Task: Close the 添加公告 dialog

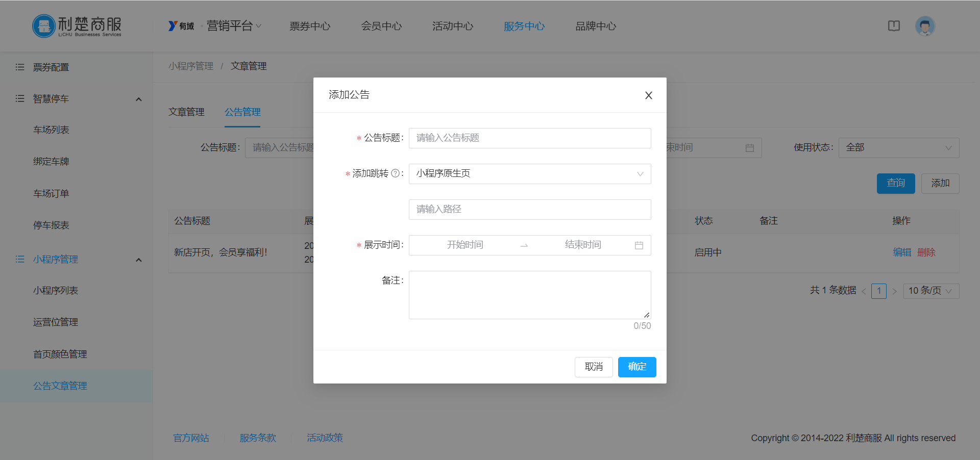Action: pyautogui.click(x=648, y=95)
